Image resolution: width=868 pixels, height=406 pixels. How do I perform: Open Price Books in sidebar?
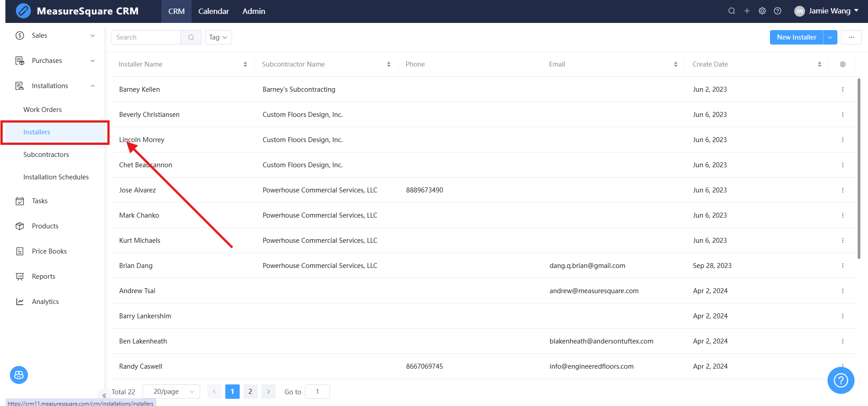click(49, 251)
